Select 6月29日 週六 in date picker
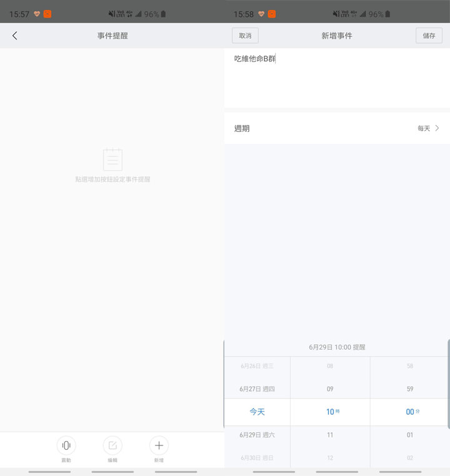450x476 pixels. 257,435
